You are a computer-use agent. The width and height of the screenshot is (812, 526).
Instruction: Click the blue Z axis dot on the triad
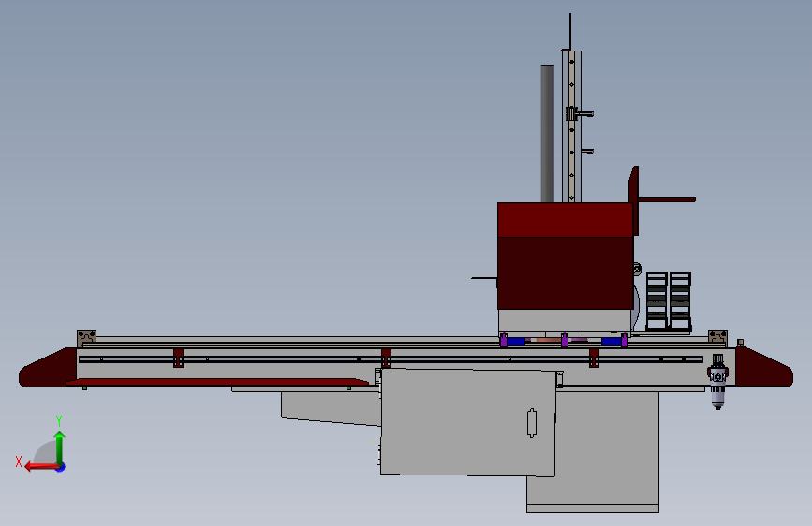point(61,468)
